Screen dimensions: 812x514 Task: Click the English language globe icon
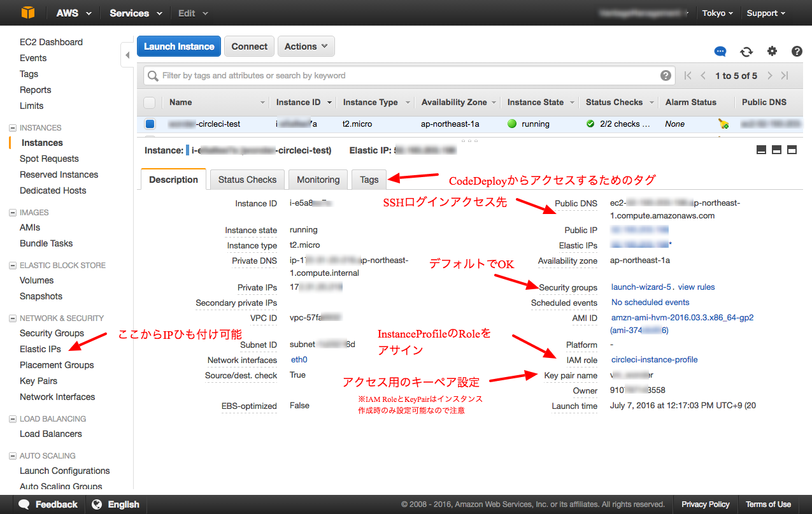coord(97,504)
